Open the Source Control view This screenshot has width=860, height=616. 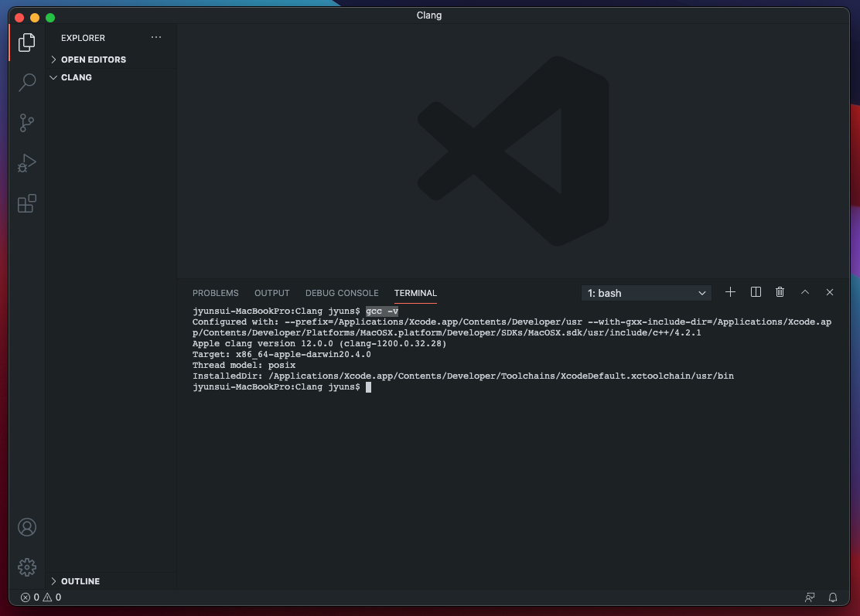click(x=27, y=123)
